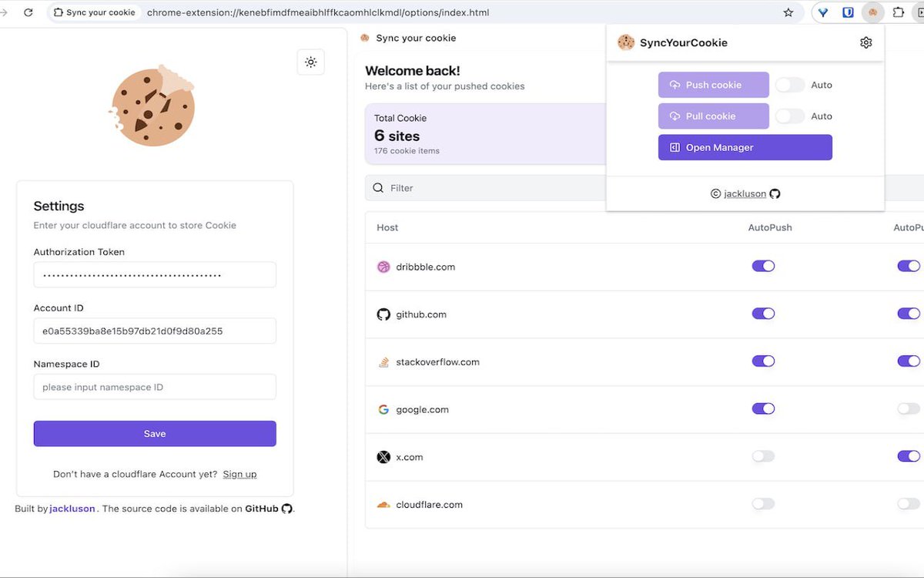Open the Sign up link

point(239,474)
